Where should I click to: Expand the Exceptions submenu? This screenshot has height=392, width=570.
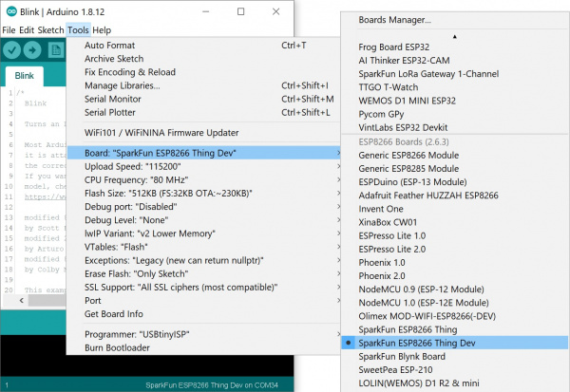click(203, 260)
